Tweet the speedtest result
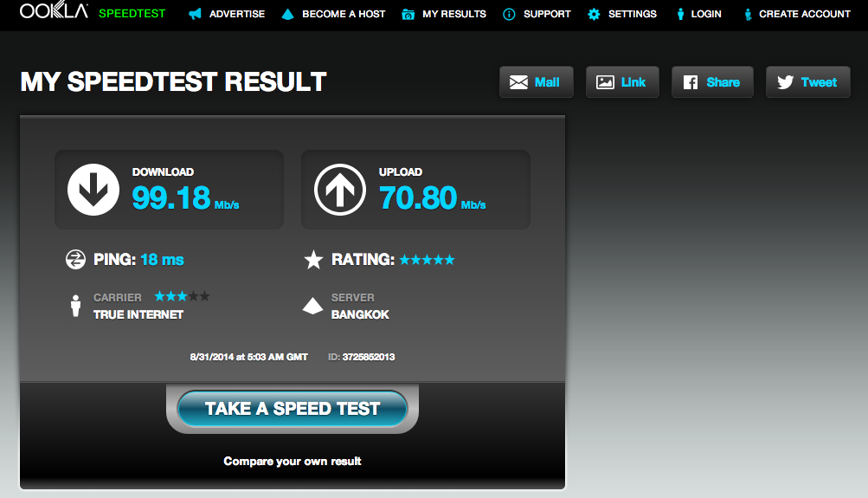This screenshot has width=868, height=498. (807, 82)
